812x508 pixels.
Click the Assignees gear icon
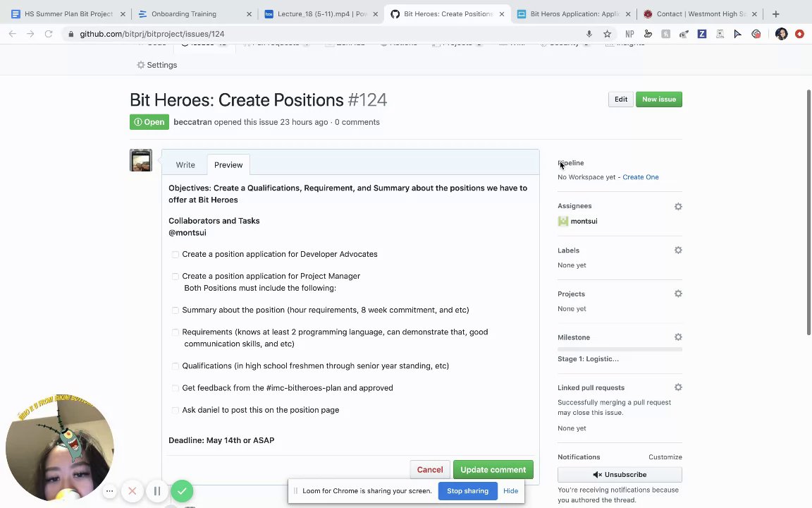pyautogui.click(x=678, y=207)
